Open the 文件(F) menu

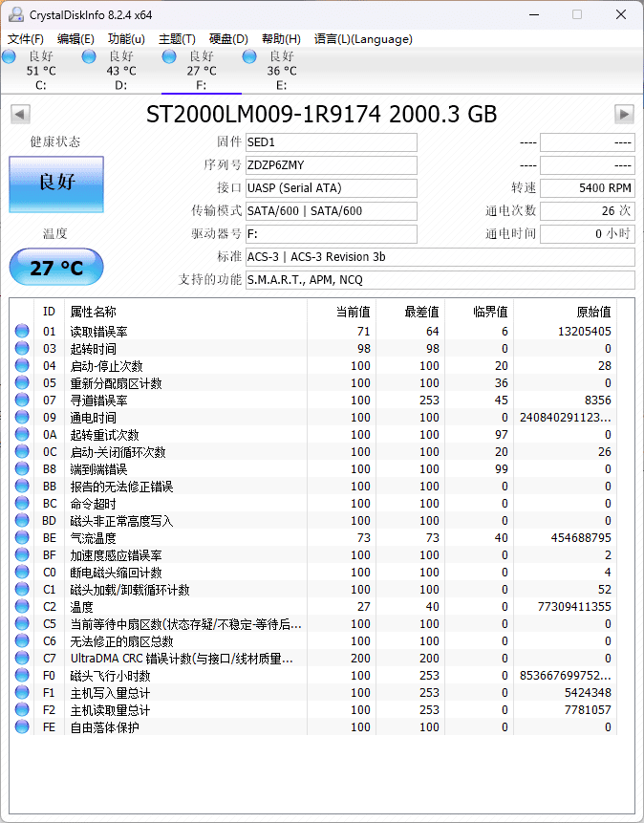pyautogui.click(x=26, y=39)
